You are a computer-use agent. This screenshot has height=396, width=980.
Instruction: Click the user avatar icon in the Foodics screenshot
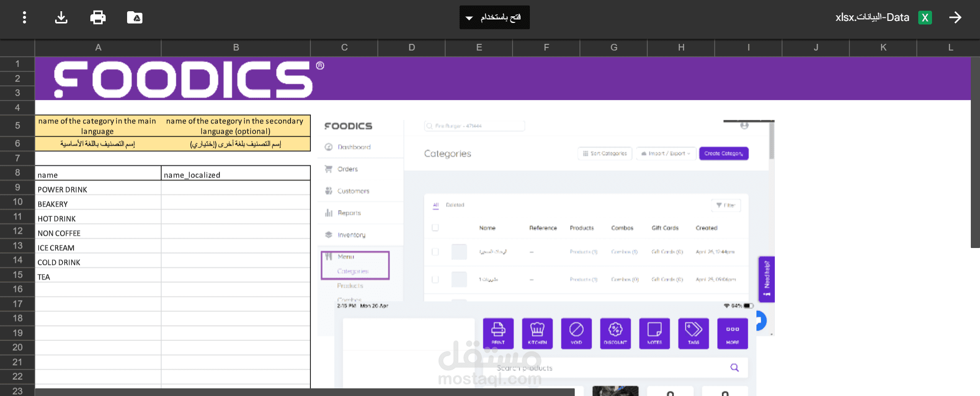pos(744,126)
